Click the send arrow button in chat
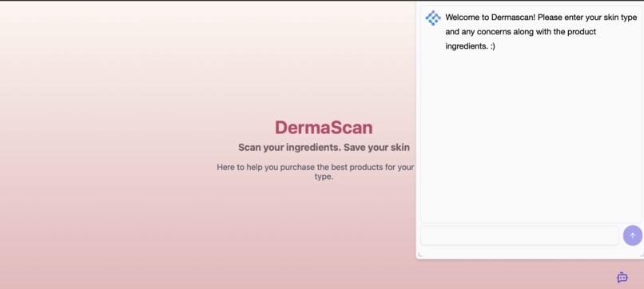 pos(633,236)
